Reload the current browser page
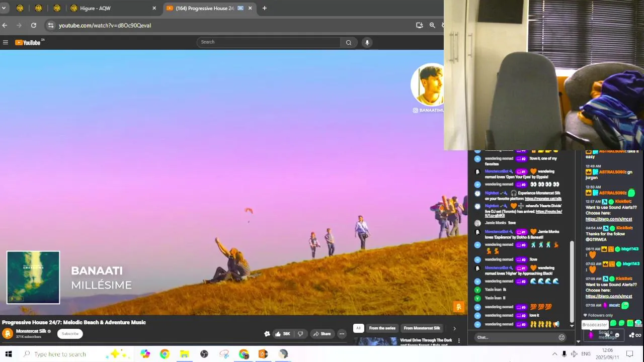 (33, 25)
